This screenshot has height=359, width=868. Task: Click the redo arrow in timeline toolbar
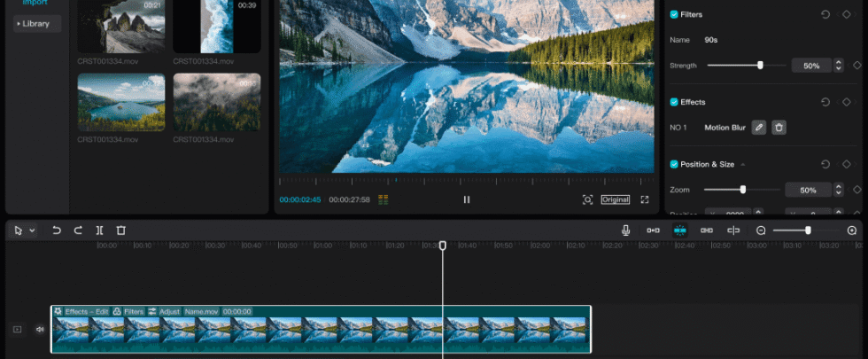coord(78,230)
